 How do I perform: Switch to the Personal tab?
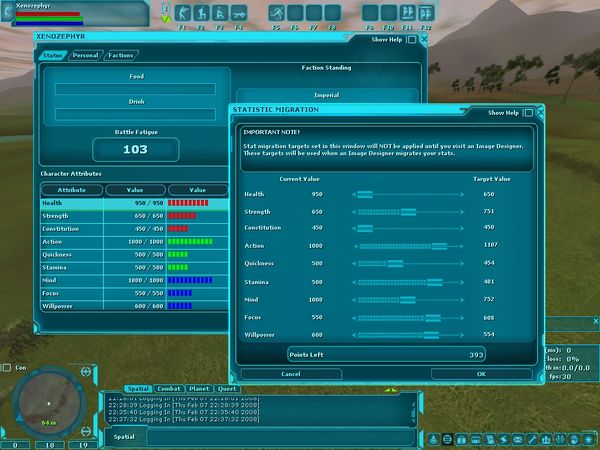pos(86,55)
